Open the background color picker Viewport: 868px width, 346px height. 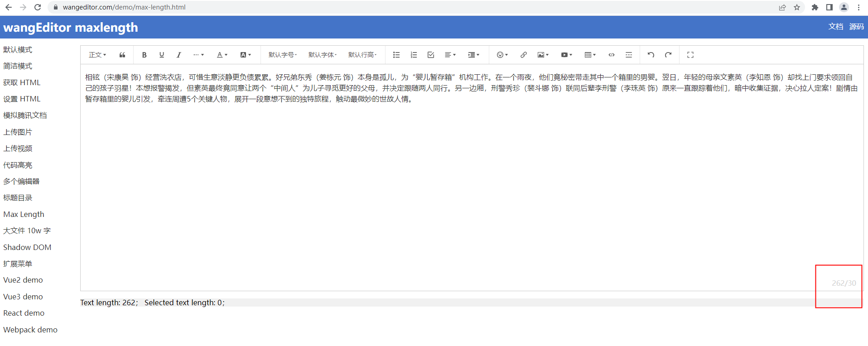pyautogui.click(x=246, y=55)
